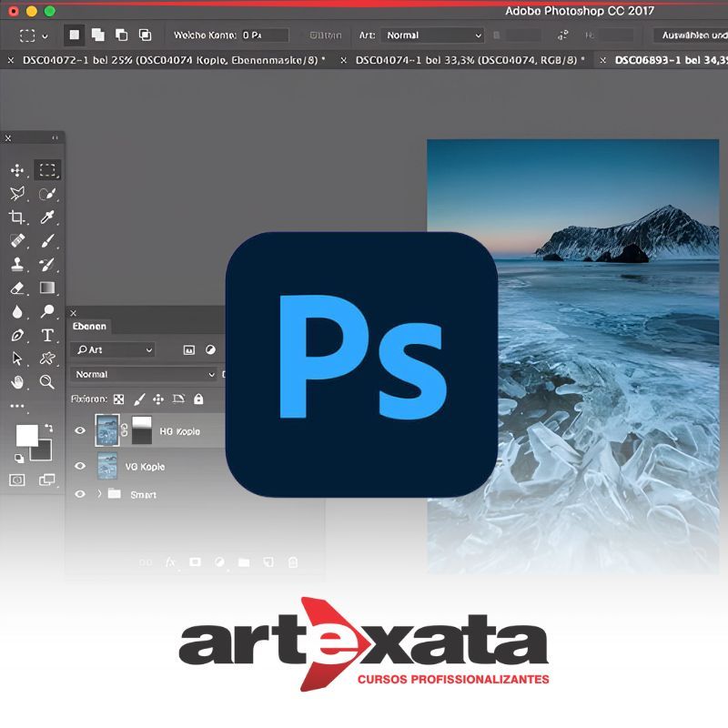Select the Crop tool
The width and height of the screenshot is (728, 728).
coord(17,217)
